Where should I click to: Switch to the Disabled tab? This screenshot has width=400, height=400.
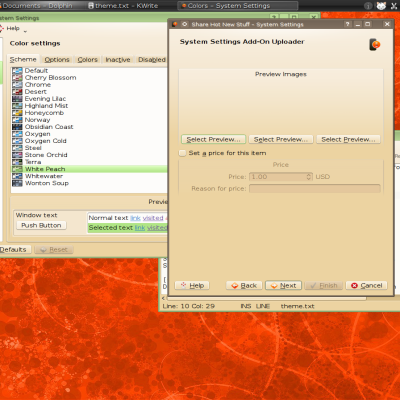(152, 60)
